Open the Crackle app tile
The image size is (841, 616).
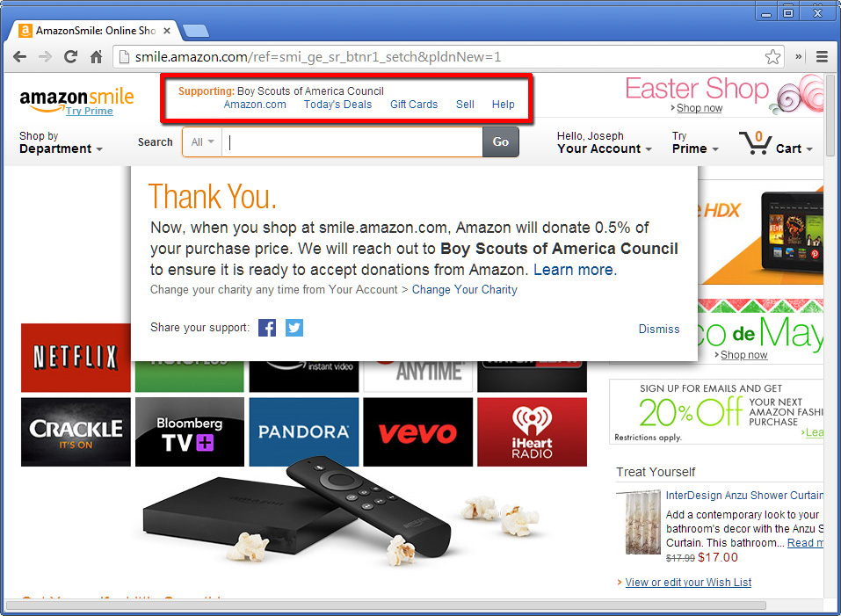pos(76,432)
